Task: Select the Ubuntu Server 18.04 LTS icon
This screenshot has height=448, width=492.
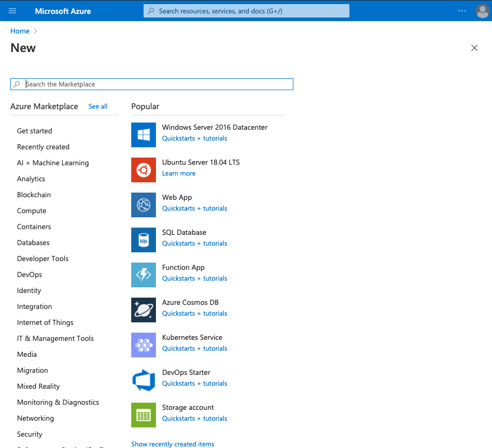Action: point(143,170)
